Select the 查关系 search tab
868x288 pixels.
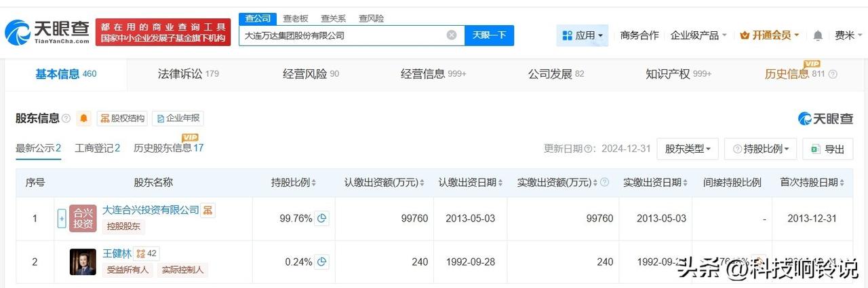333,18
